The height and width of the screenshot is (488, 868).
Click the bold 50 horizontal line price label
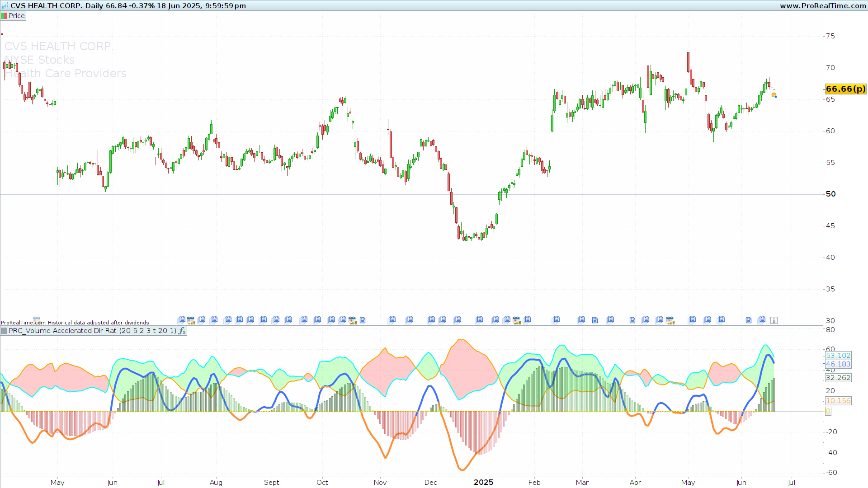click(831, 194)
